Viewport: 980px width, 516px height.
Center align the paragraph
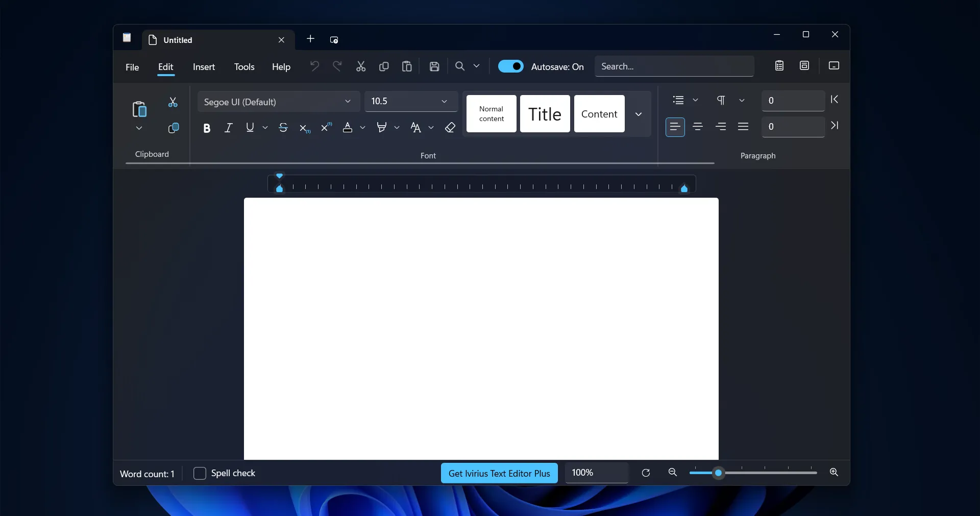[698, 127]
